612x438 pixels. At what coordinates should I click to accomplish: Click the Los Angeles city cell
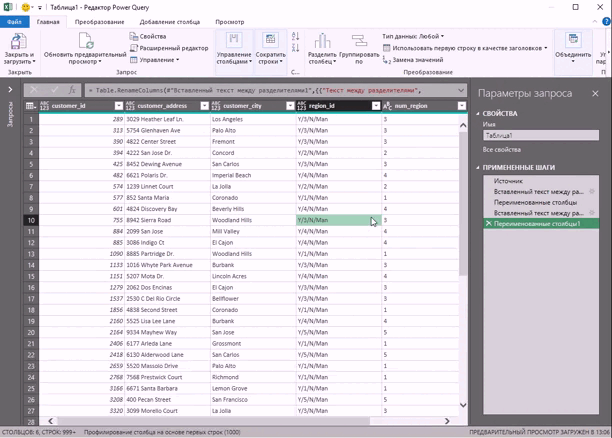click(253, 119)
